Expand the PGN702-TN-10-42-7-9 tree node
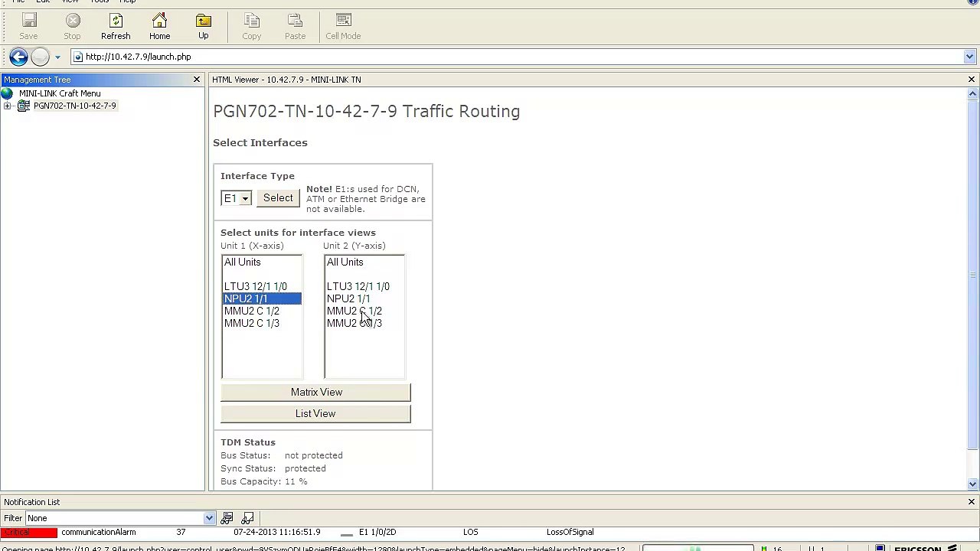 7,106
